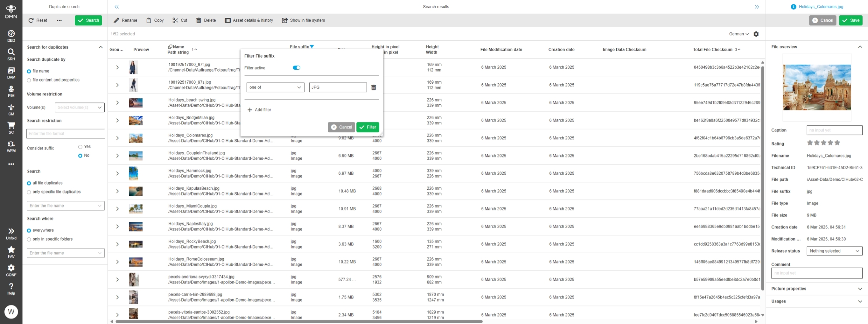Show selected asset in file system
Viewport: 868px width, 324px height.
[304, 20]
